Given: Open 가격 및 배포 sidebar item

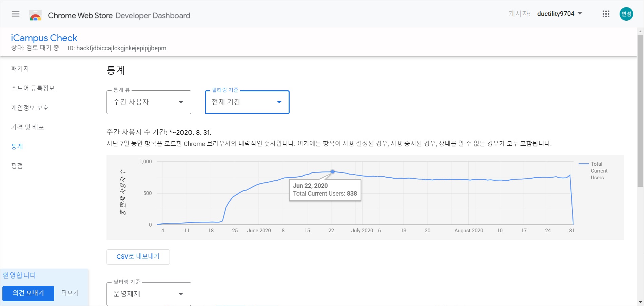Looking at the screenshot, I should pyautogui.click(x=27, y=127).
